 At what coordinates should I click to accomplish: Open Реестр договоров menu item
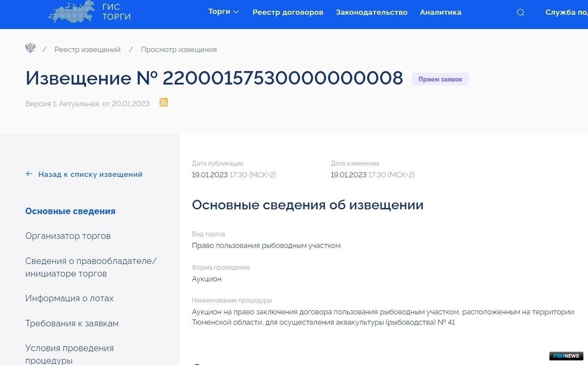pos(288,12)
